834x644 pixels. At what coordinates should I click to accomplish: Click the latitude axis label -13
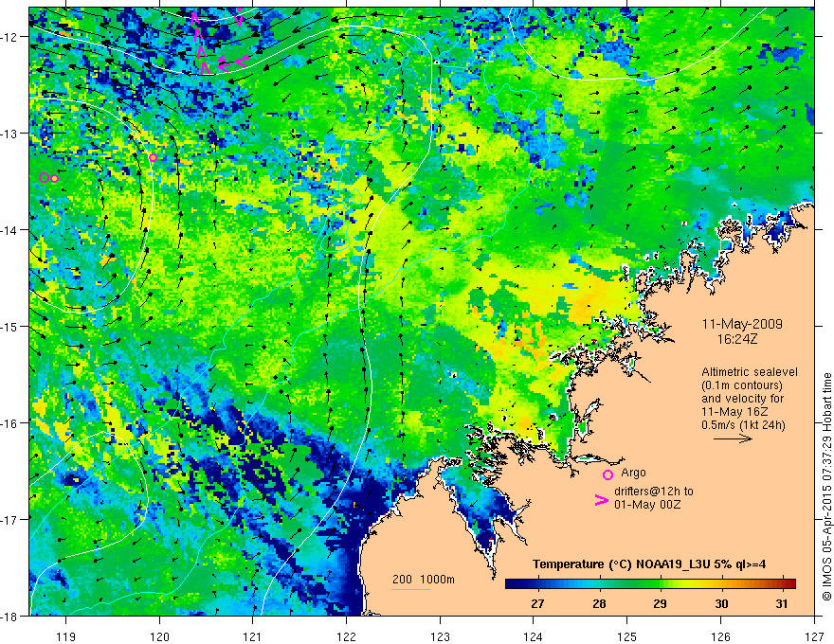click(x=10, y=134)
